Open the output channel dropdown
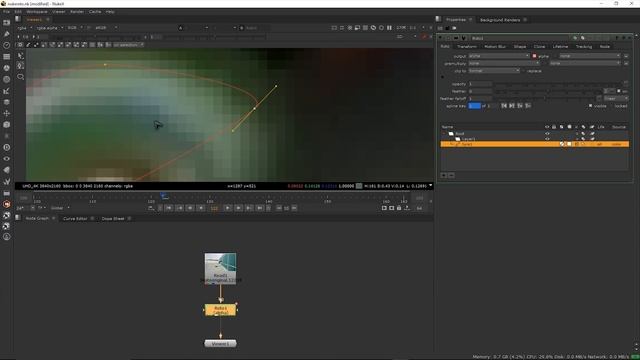The width and height of the screenshot is (640, 360). click(x=499, y=56)
